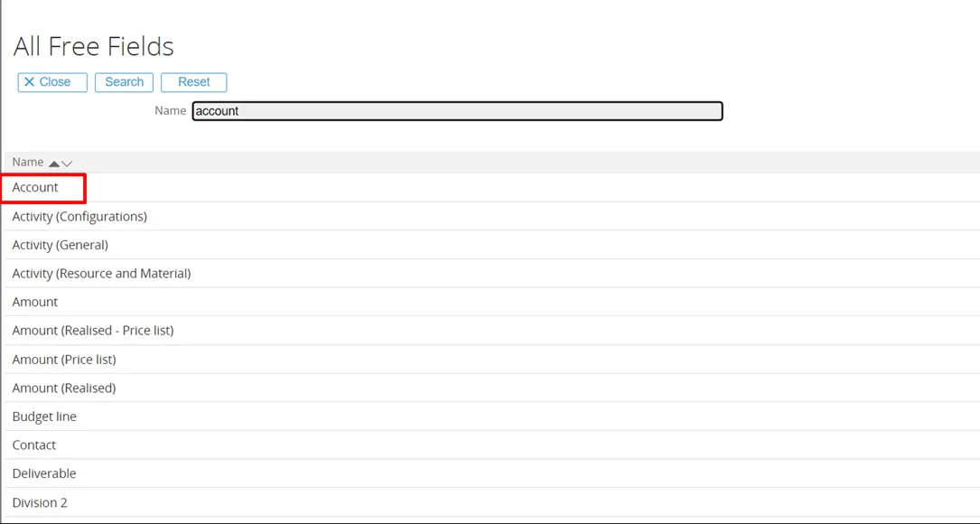Open the Contact free field
This screenshot has width=980, height=524.
(x=34, y=445)
